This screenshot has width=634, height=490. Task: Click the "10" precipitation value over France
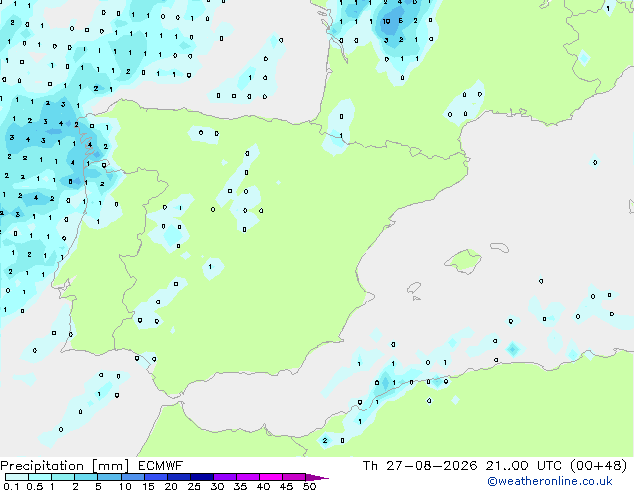click(x=387, y=21)
